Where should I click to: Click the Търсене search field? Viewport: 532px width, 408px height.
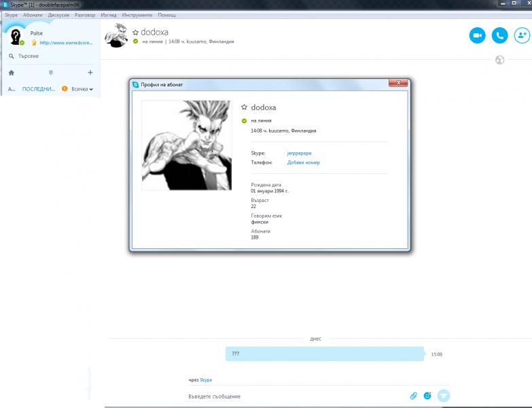point(51,56)
